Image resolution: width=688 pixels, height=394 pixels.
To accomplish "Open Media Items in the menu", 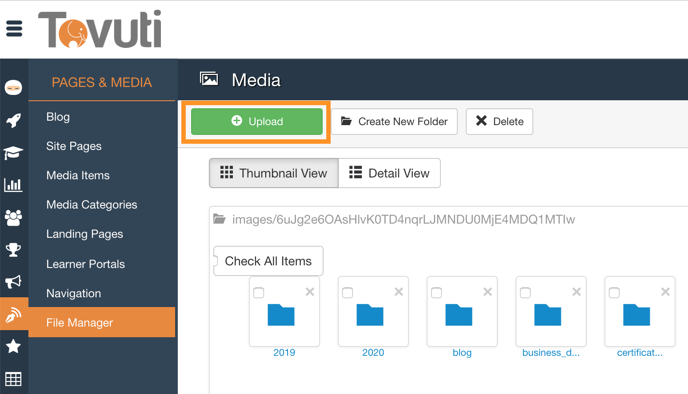I will [x=78, y=176].
